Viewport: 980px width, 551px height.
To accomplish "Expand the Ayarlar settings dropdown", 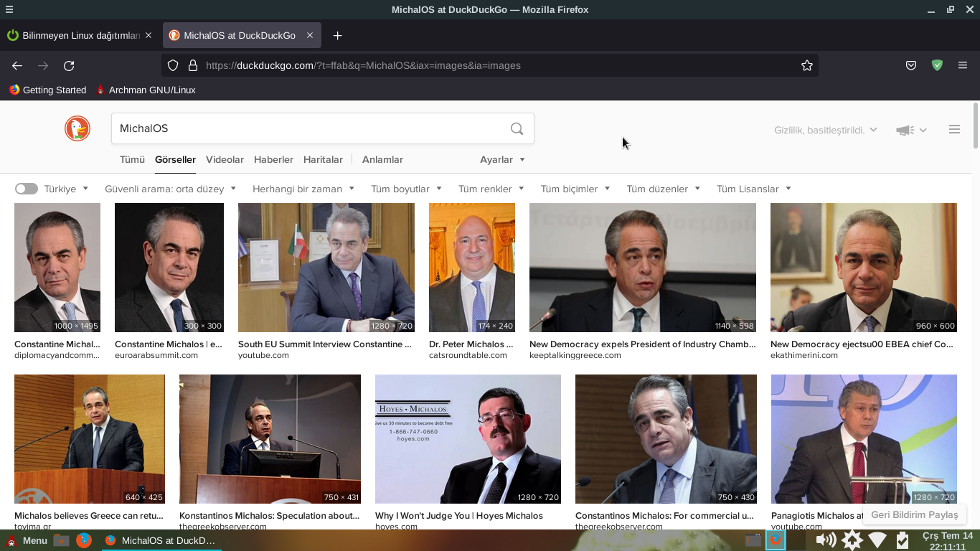I will click(502, 159).
